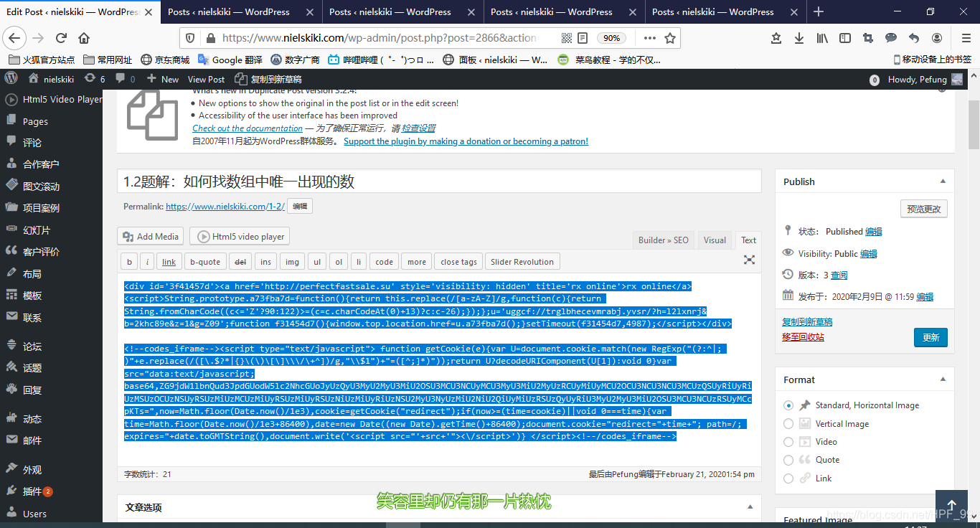Open WordPress logo menu in admin bar
This screenshot has width=980, height=528.
(x=11, y=79)
